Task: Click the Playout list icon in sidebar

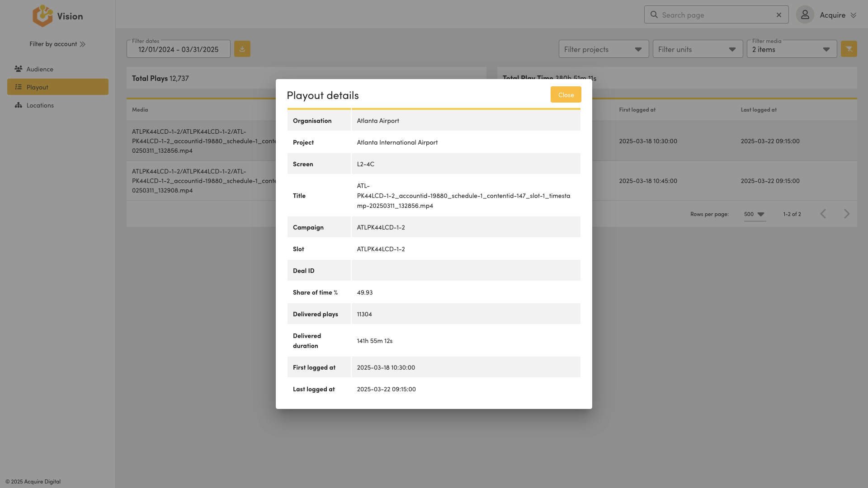Action: click(19, 87)
